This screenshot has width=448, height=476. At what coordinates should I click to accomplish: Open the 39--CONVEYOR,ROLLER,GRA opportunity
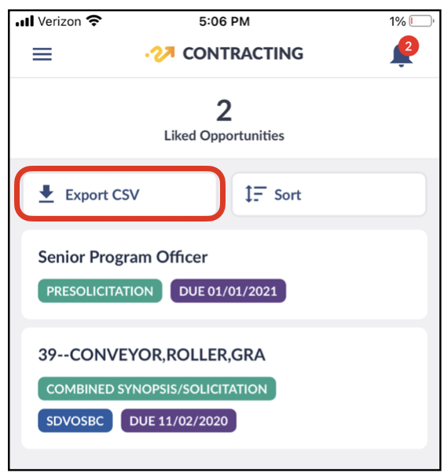click(224, 388)
